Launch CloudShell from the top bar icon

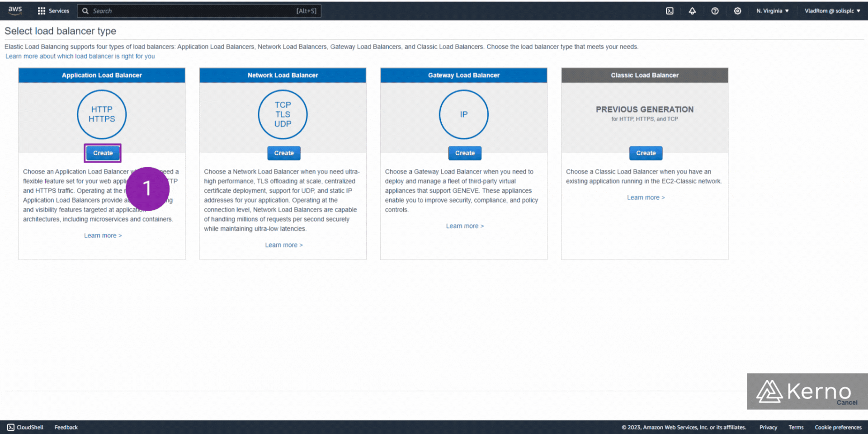pyautogui.click(x=670, y=11)
